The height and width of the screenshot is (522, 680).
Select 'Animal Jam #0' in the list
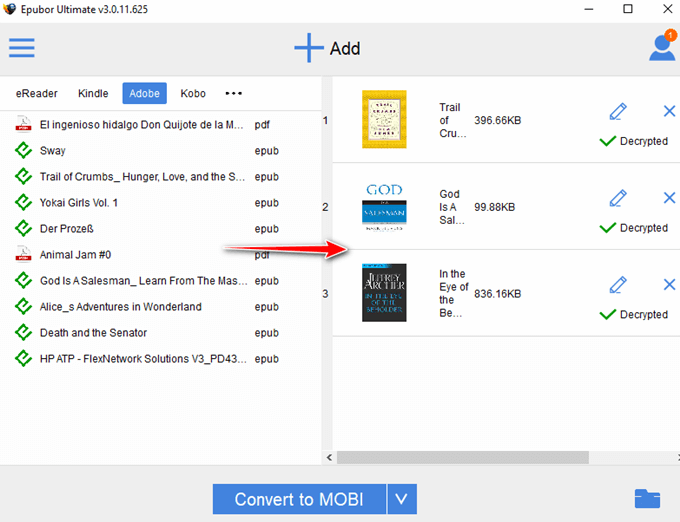(75, 254)
